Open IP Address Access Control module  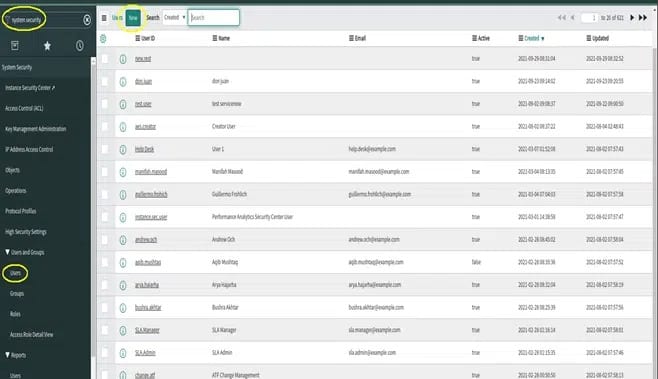(29, 150)
